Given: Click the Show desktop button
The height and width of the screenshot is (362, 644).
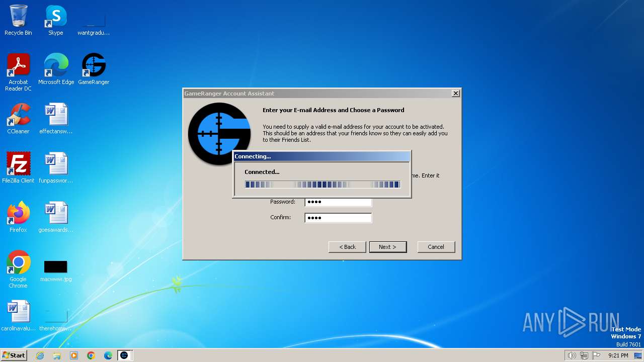Looking at the screenshot, I should (x=638, y=355).
